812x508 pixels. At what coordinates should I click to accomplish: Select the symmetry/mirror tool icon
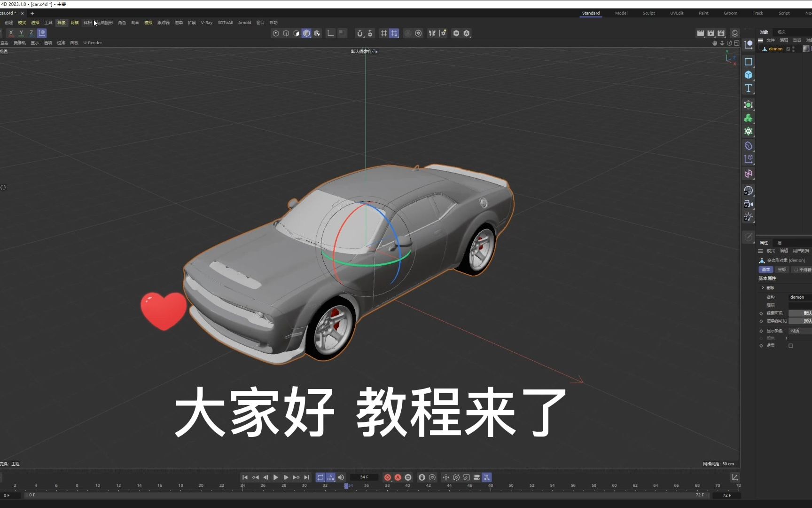tap(432, 33)
